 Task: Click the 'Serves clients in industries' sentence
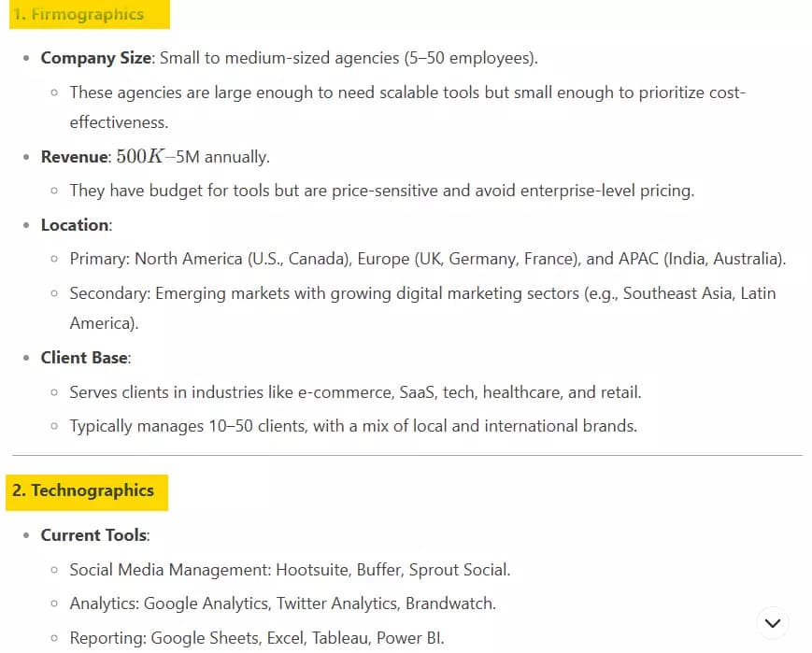[355, 392]
